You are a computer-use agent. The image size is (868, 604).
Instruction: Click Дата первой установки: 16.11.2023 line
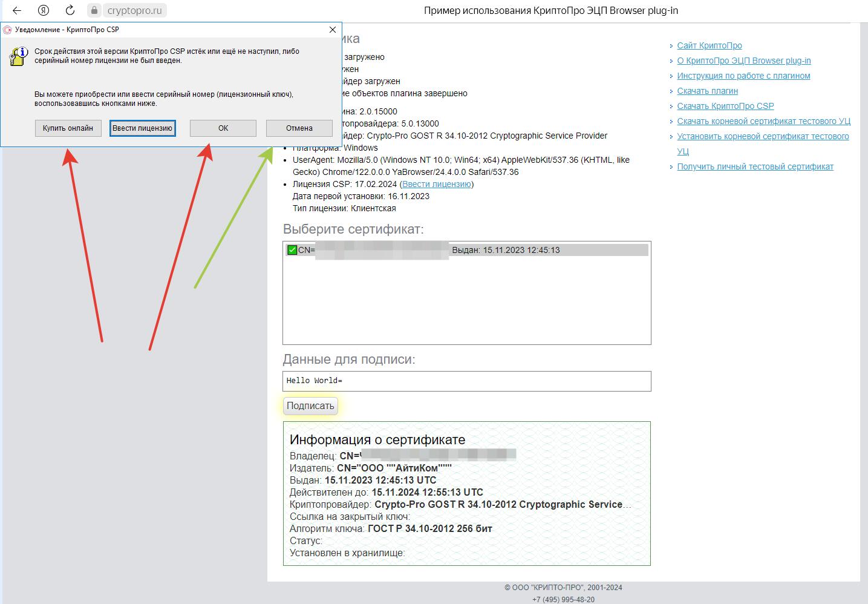(x=361, y=196)
